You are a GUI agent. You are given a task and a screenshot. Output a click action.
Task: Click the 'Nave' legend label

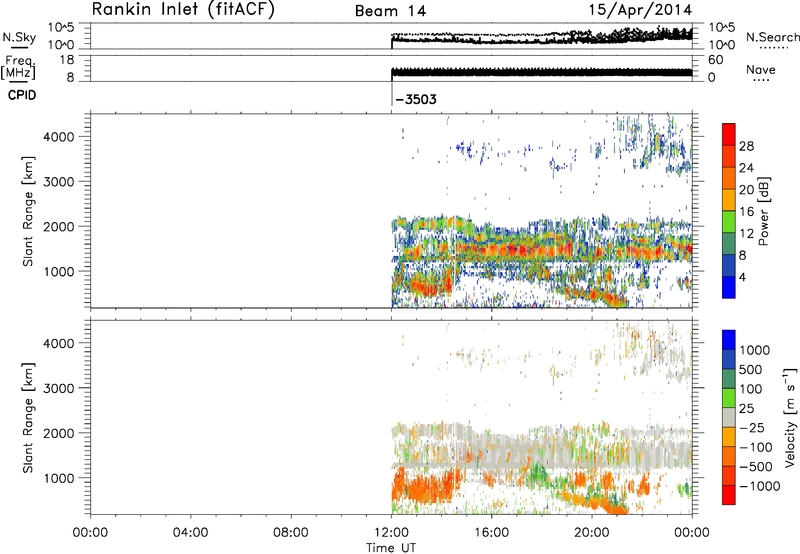761,69
